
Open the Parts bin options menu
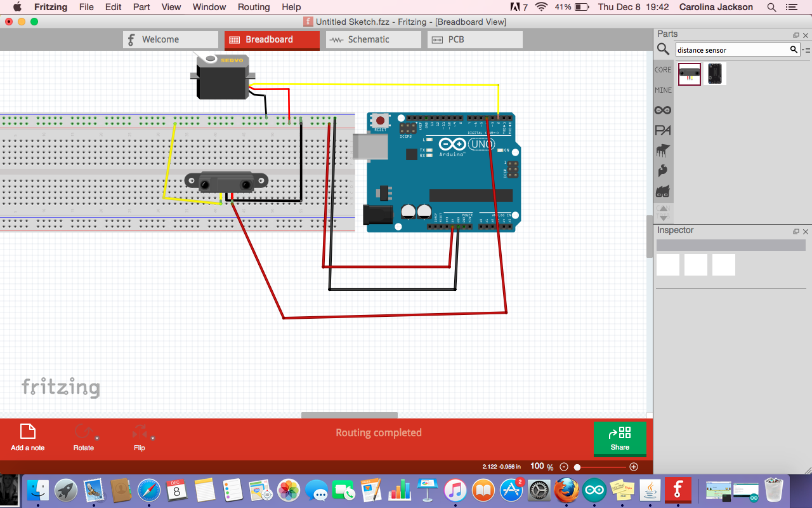(x=806, y=50)
